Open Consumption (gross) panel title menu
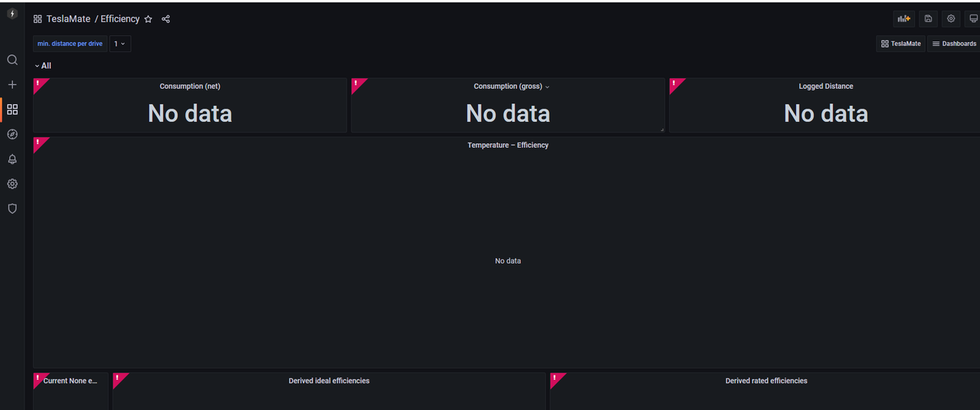This screenshot has width=980, height=410. (x=511, y=87)
